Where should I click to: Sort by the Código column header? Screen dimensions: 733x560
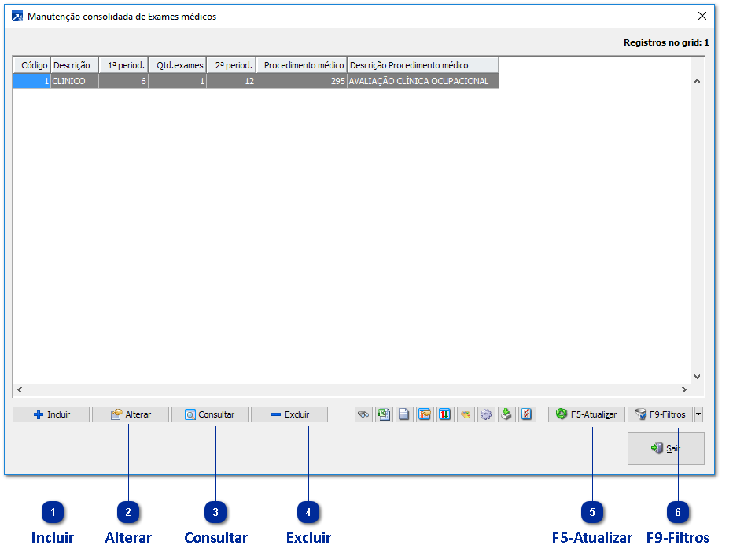coord(31,65)
